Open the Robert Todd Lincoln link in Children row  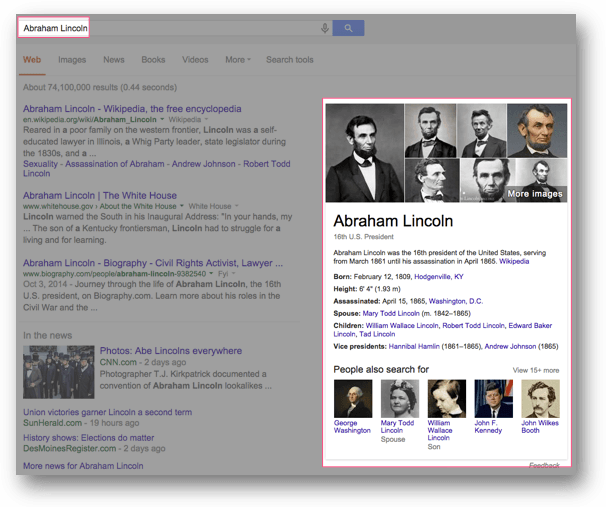click(473, 326)
